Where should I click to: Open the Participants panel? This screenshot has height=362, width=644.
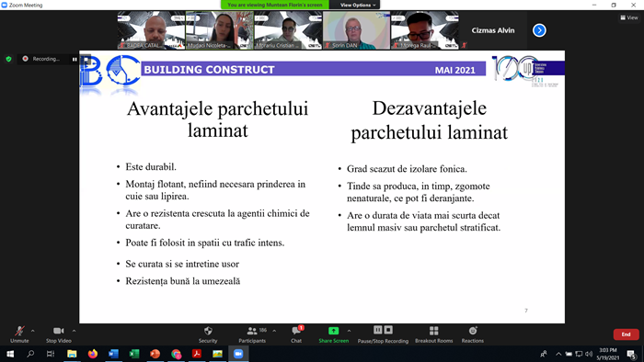pyautogui.click(x=252, y=334)
